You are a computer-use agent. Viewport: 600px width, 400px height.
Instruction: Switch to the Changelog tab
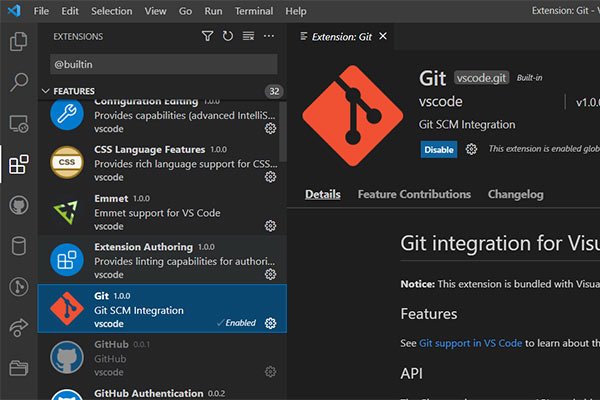point(515,194)
